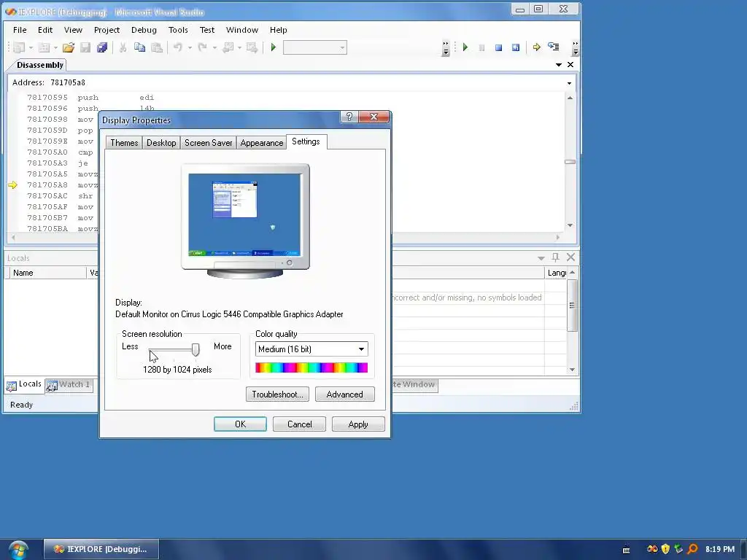
Task: Click the Locals grid scrollbar up arrow
Action: tap(572, 273)
